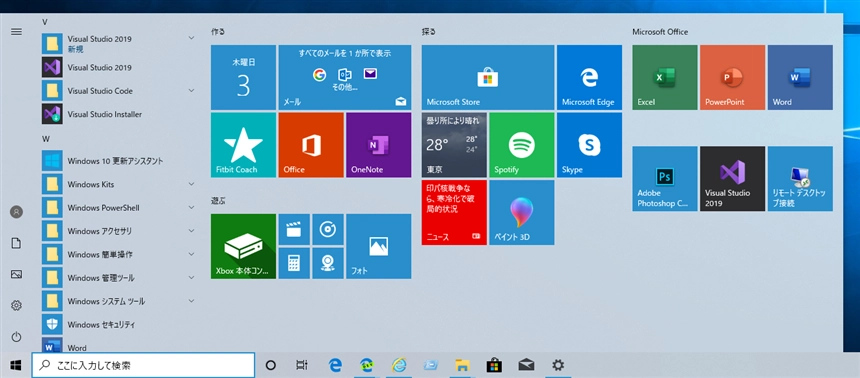Open Cortana circle on the taskbar
The width and height of the screenshot is (860, 378).
(270, 365)
